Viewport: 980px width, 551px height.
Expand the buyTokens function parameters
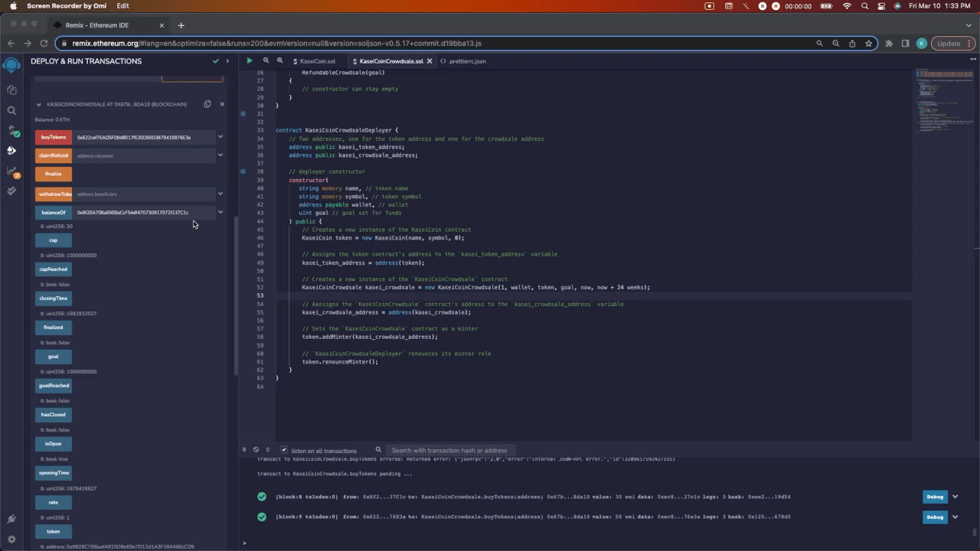coord(220,137)
